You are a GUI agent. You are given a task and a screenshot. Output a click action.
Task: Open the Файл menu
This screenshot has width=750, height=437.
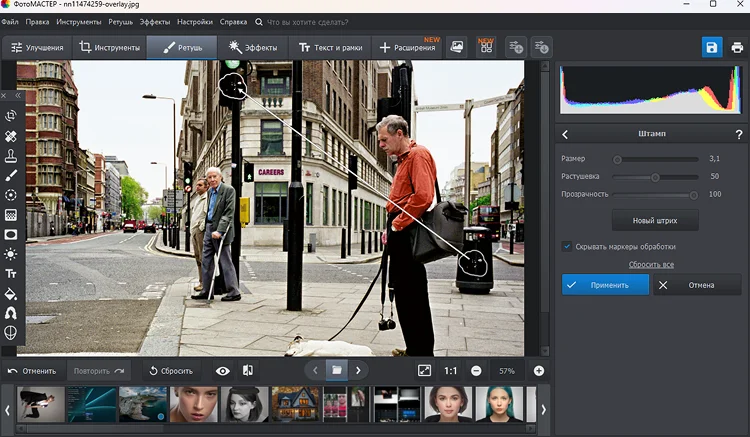(10, 22)
